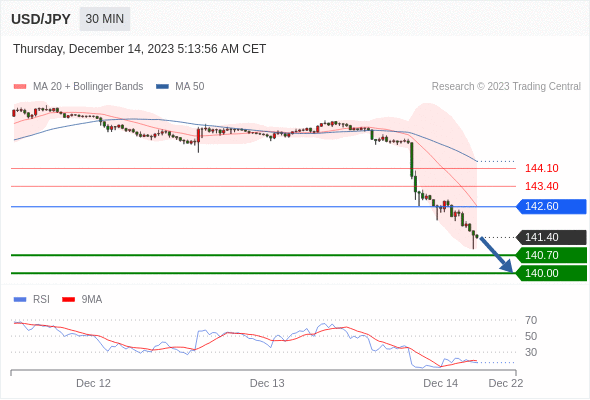Screen dimensions: 590x400
Task: Click the Dec 13 date axis label
Action: 267,383
